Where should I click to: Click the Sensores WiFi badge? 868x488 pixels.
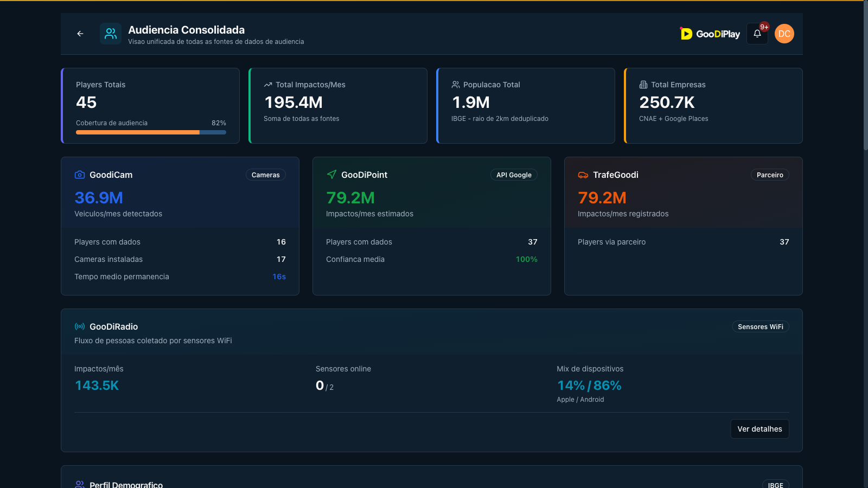click(x=761, y=326)
